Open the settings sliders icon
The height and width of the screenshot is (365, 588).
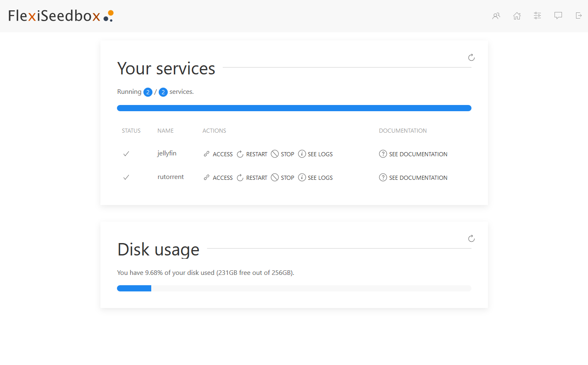537,16
